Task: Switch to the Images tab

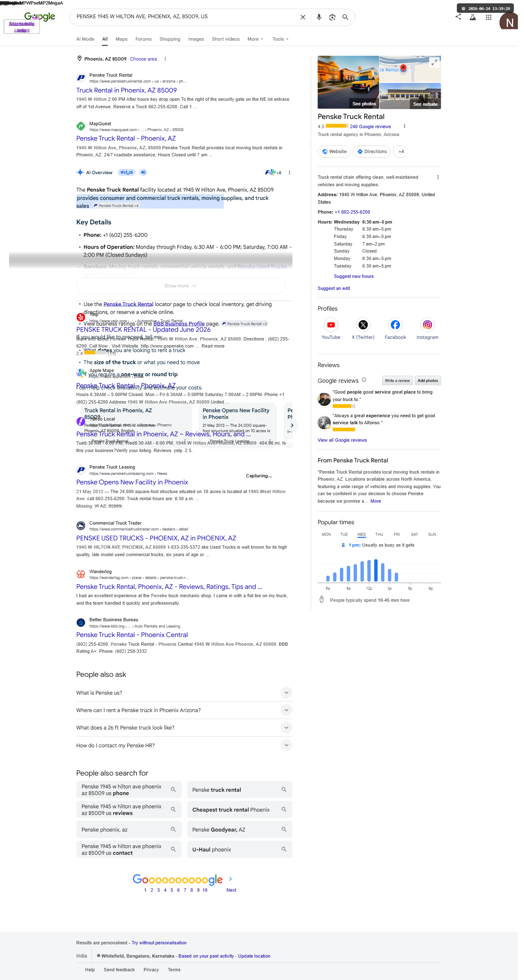Action: pos(196,39)
